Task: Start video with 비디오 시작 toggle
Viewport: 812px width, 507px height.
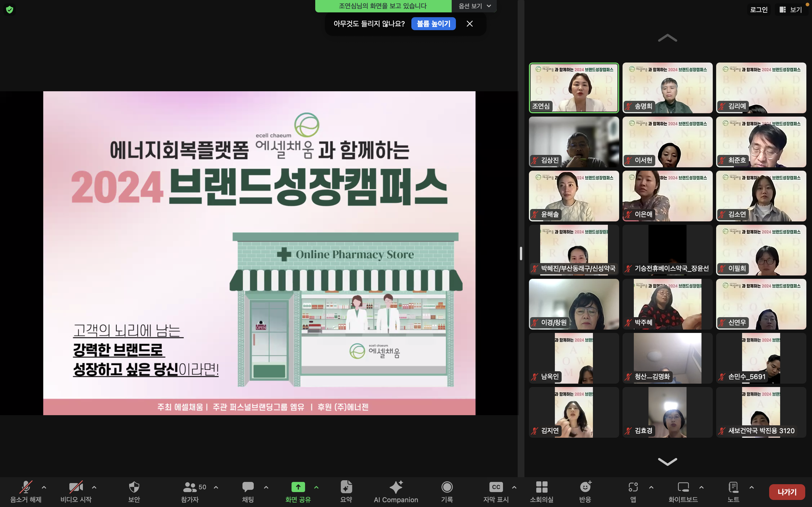Action: point(76,487)
